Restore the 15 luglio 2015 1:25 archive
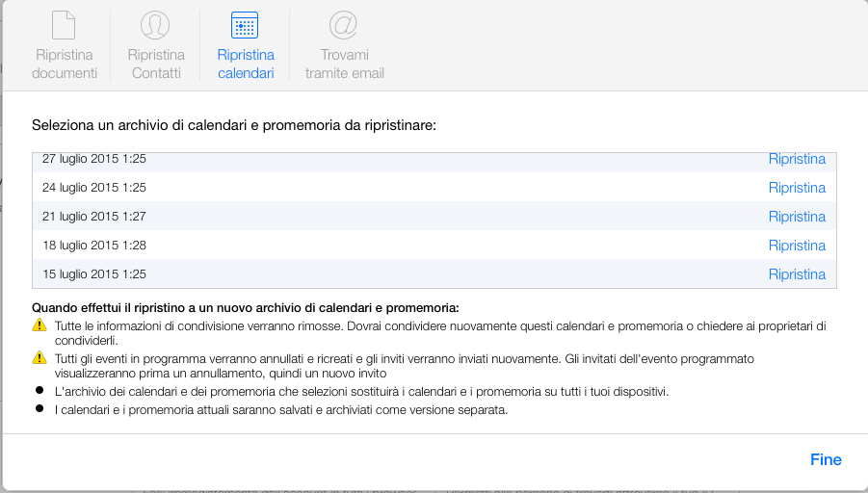 point(797,273)
